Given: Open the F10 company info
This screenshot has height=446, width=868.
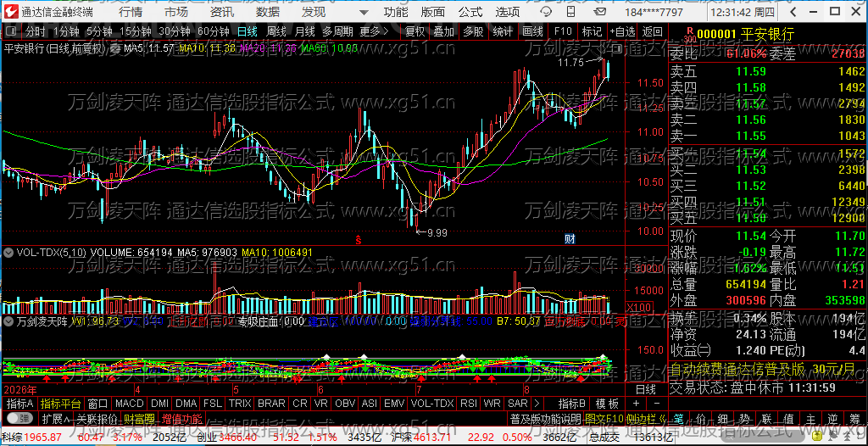Looking at the screenshot, I should click(563, 31).
